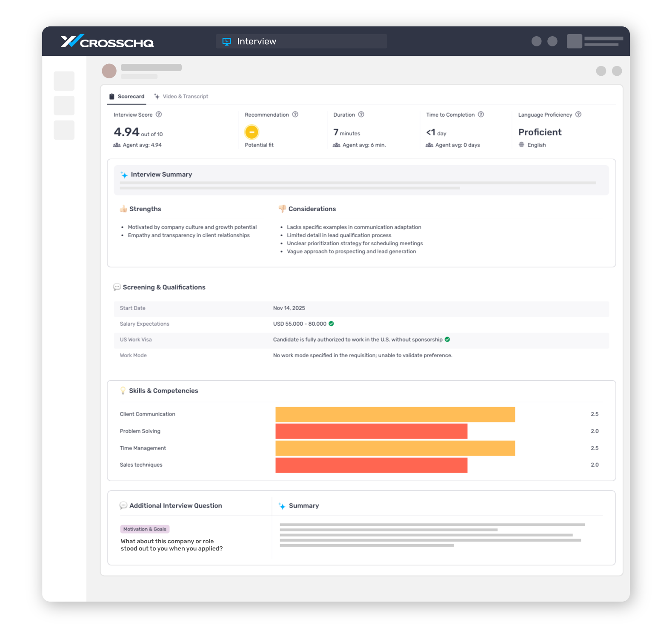Click the candidate avatar circle
This screenshot has height=628, width=672.
(109, 71)
